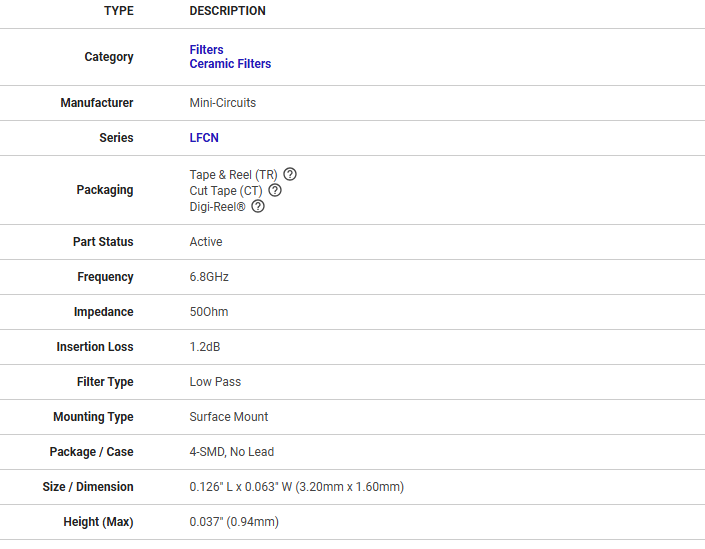The height and width of the screenshot is (549, 705).
Task: Click the Low Pass filter type value
Action: tap(215, 382)
